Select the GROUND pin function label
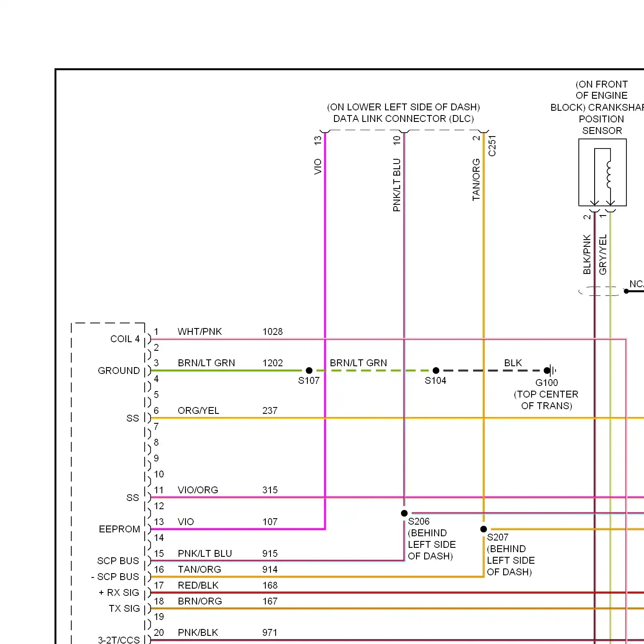The width and height of the screenshot is (644, 644). pos(119,371)
